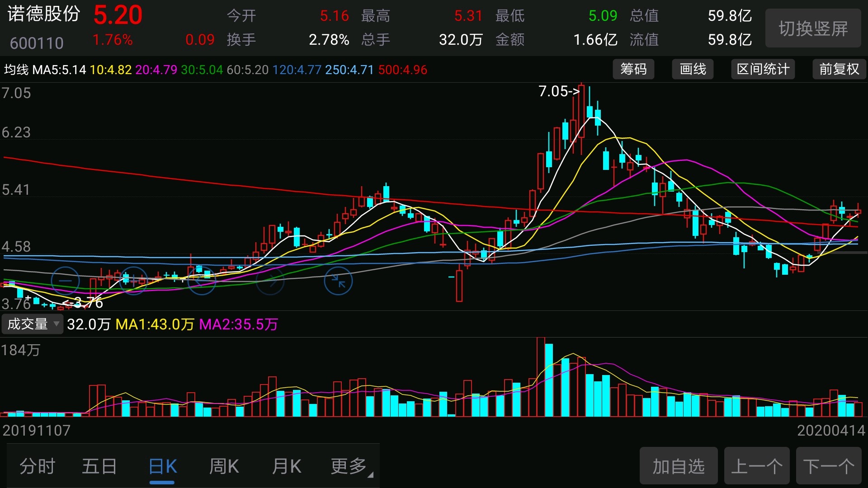
Task: Go to next stock with 下一个
Action: tap(829, 466)
